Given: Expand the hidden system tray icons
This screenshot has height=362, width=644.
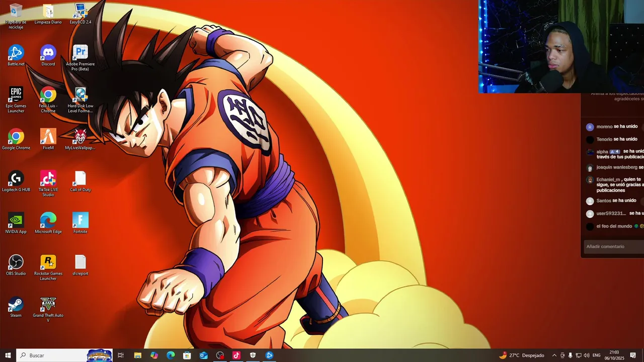Looking at the screenshot, I should click(554, 355).
